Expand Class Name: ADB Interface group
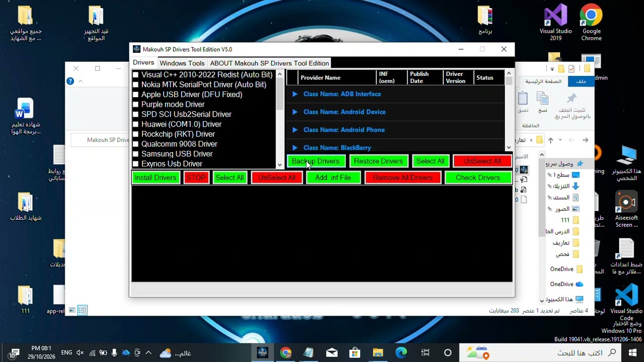The height and width of the screenshot is (362, 644). 295,94
